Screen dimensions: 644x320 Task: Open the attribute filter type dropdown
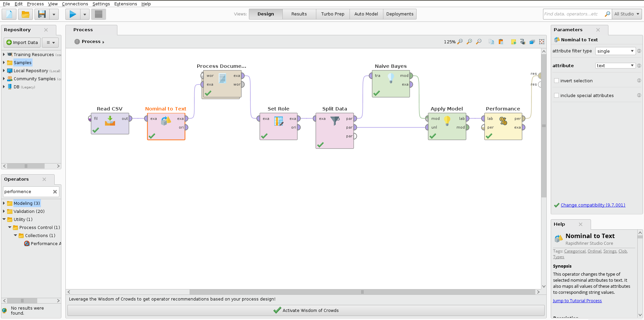615,51
